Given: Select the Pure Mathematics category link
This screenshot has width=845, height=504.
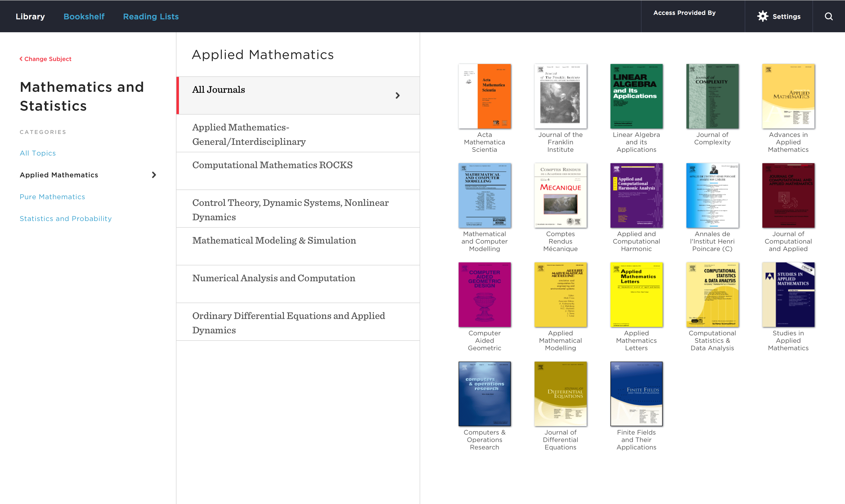Looking at the screenshot, I should pyautogui.click(x=52, y=197).
